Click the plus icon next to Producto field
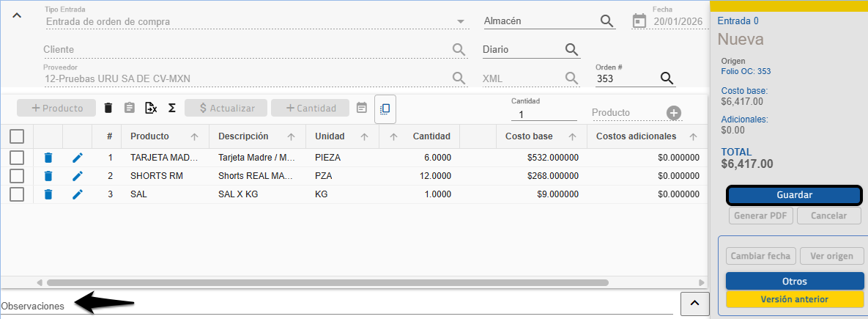The width and height of the screenshot is (868, 319). click(x=674, y=113)
